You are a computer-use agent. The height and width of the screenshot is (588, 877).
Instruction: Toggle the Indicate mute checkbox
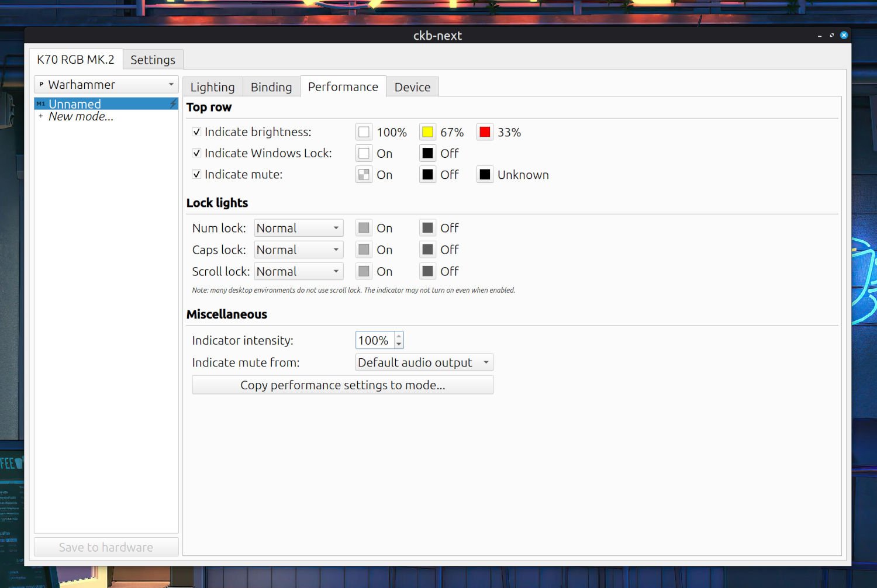pos(197,174)
